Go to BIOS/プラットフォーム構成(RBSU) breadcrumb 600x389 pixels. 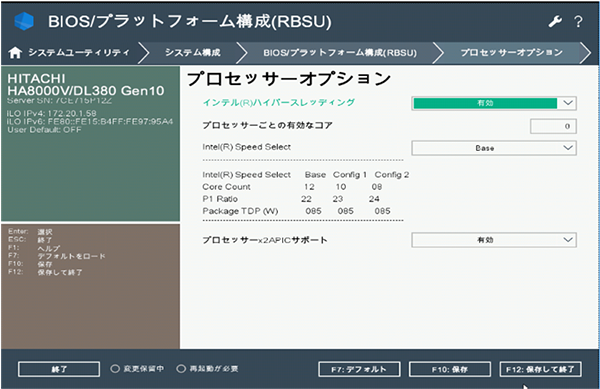[x=340, y=52]
